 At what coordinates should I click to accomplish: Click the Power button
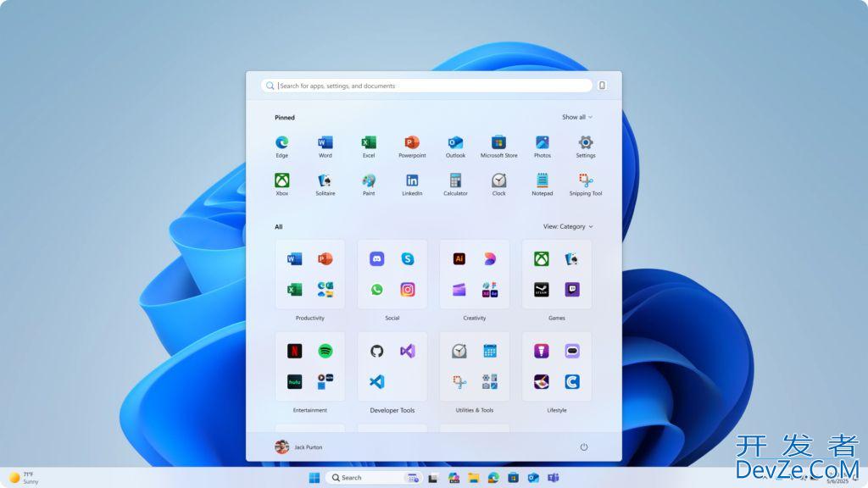[x=584, y=446]
